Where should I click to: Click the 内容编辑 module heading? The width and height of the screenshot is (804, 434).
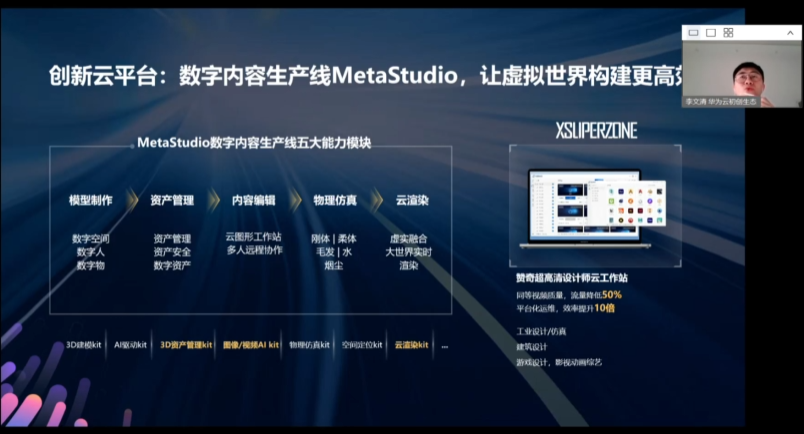coord(254,200)
